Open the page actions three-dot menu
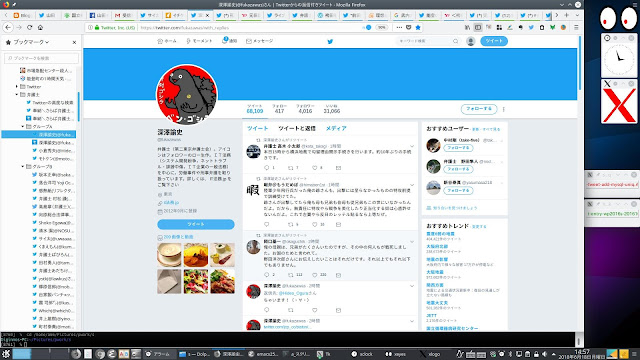The height and width of the screenshot is (360, 640). (x=399, y=27)
